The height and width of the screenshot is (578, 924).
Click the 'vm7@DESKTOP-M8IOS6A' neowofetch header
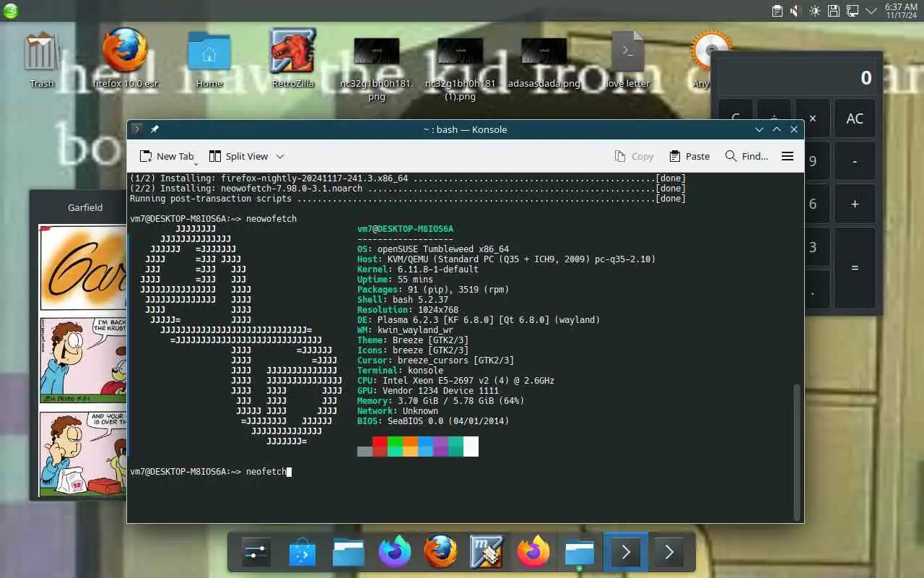coord(405,229)
